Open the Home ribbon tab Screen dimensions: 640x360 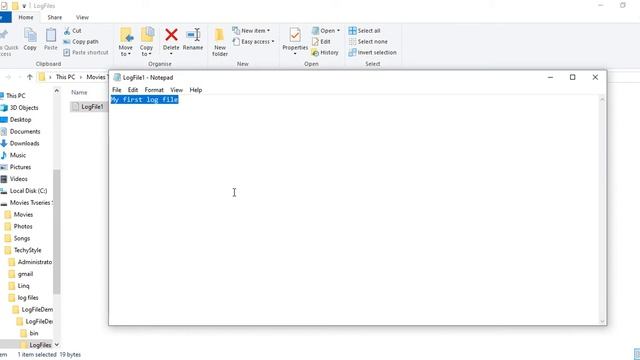[x=26, y=17]
